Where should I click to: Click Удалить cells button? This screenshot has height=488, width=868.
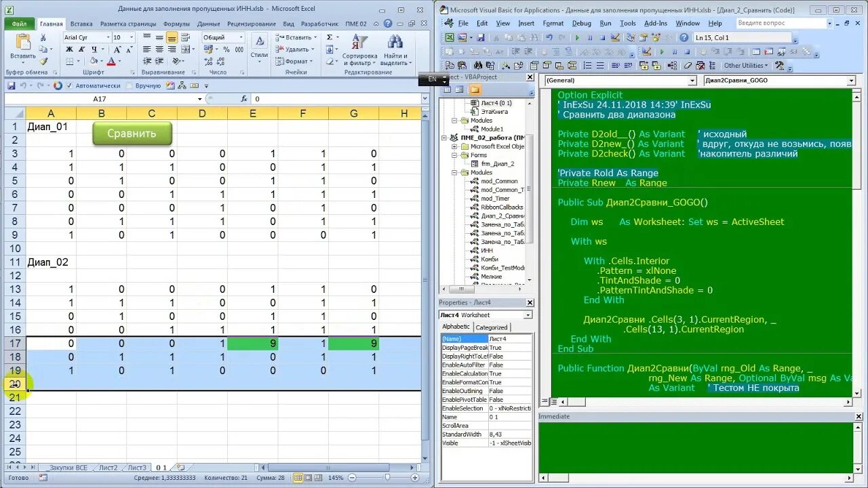(x=294, y=49)
